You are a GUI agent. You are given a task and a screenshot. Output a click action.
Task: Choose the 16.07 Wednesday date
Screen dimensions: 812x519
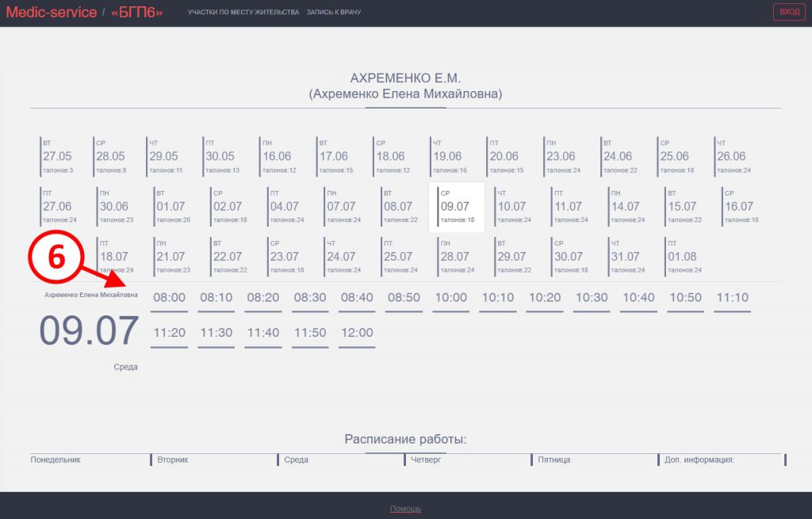coord(738,206)
